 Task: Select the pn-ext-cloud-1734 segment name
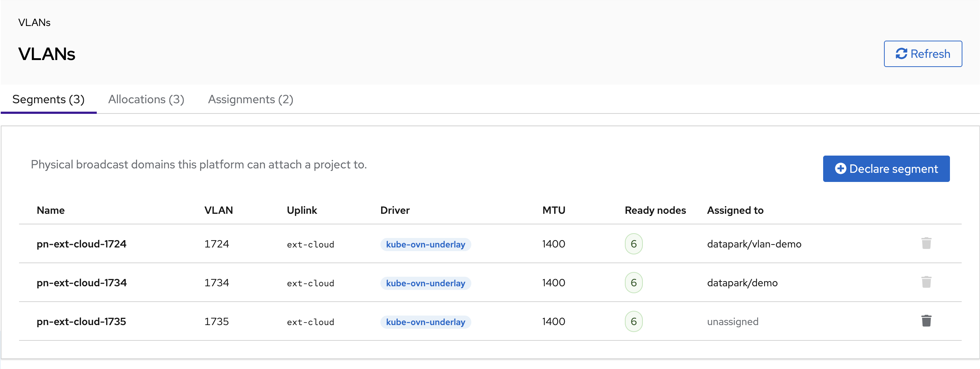click(x=81, y=283)
